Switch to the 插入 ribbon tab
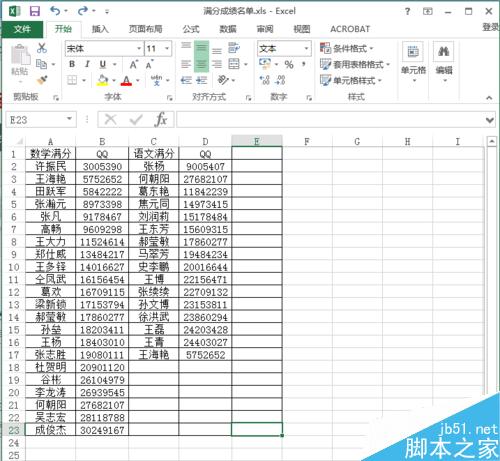500x461 pixels. (100, 29)
